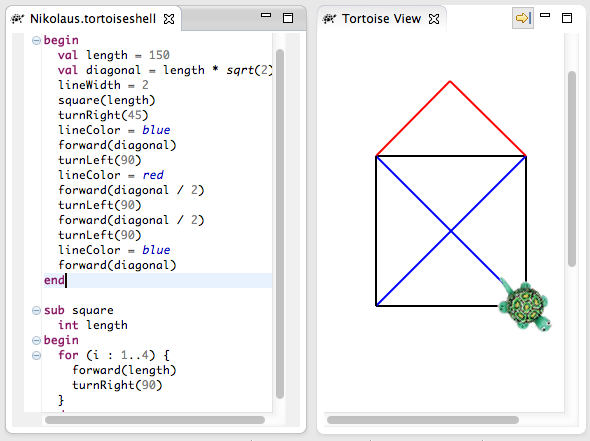Click the Tortoise View horizontal scrollbar
This screenshot has width=590, height=441.
click(423, 420)
